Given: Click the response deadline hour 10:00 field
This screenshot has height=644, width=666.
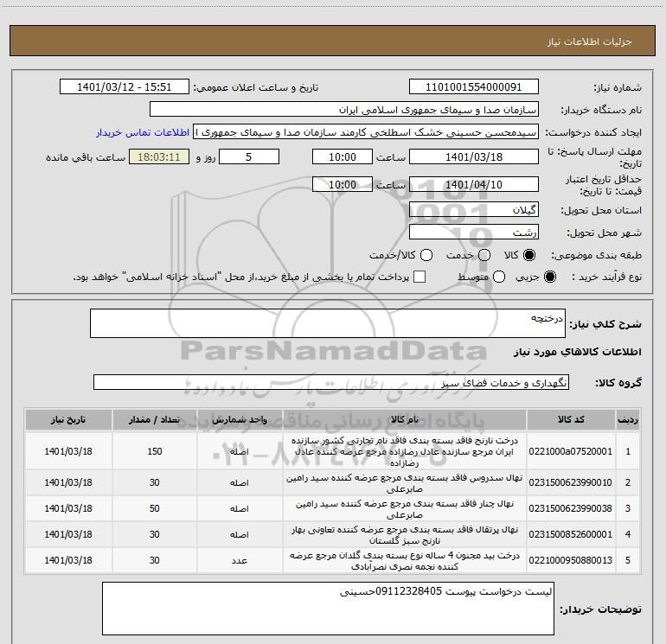Looking at the screenshot, I should (343, 157).
